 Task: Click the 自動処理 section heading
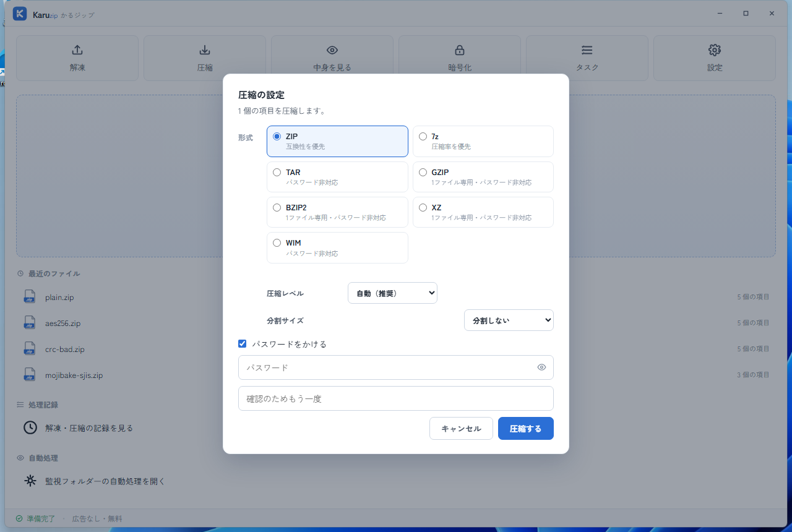click(43, 458)
